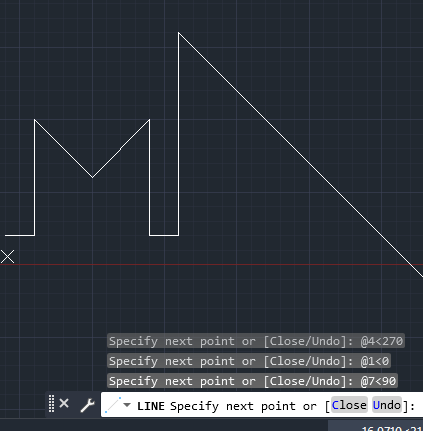
Task: Click the command line grip handle
Action: (x=51, y=404)
